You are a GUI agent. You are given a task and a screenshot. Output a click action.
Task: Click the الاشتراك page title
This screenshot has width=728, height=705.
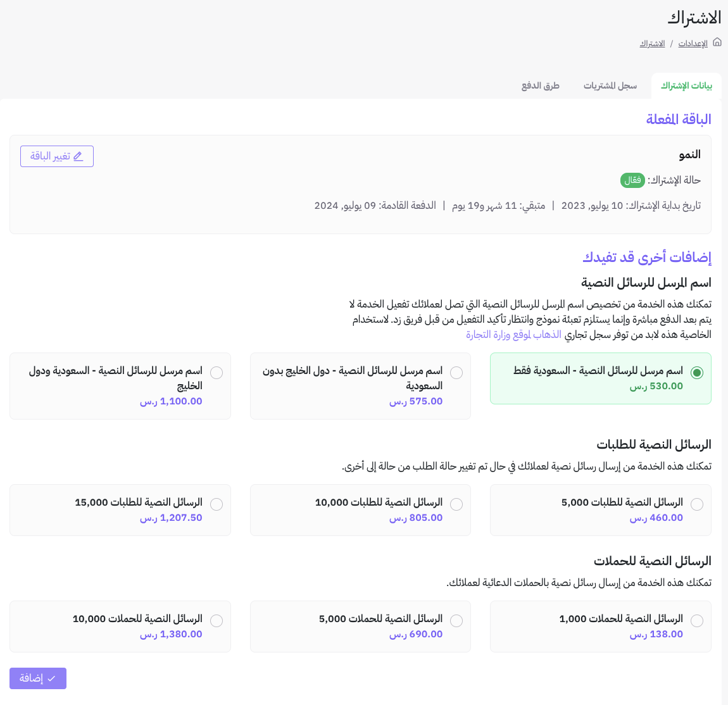[694, 18]
